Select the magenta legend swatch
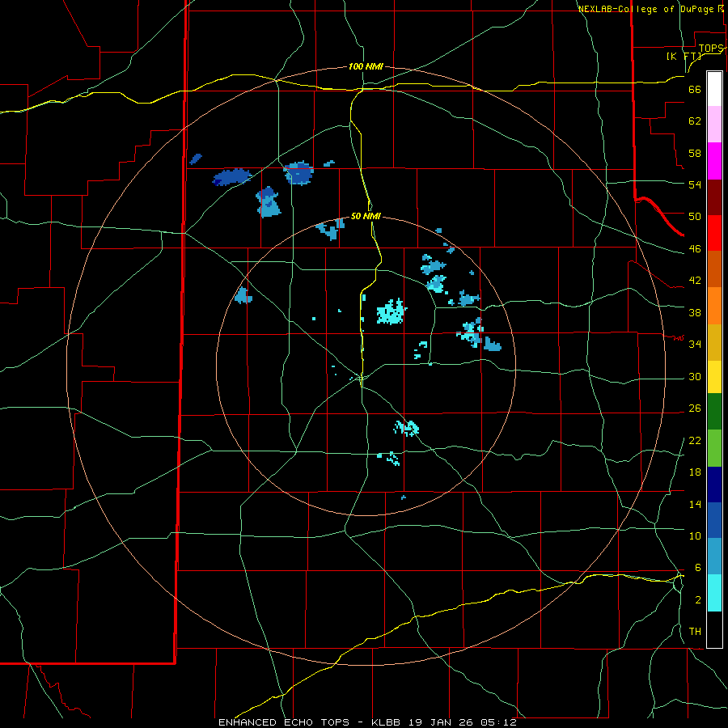The width and height of the screenshot is (728, 728). coord(714,161)
